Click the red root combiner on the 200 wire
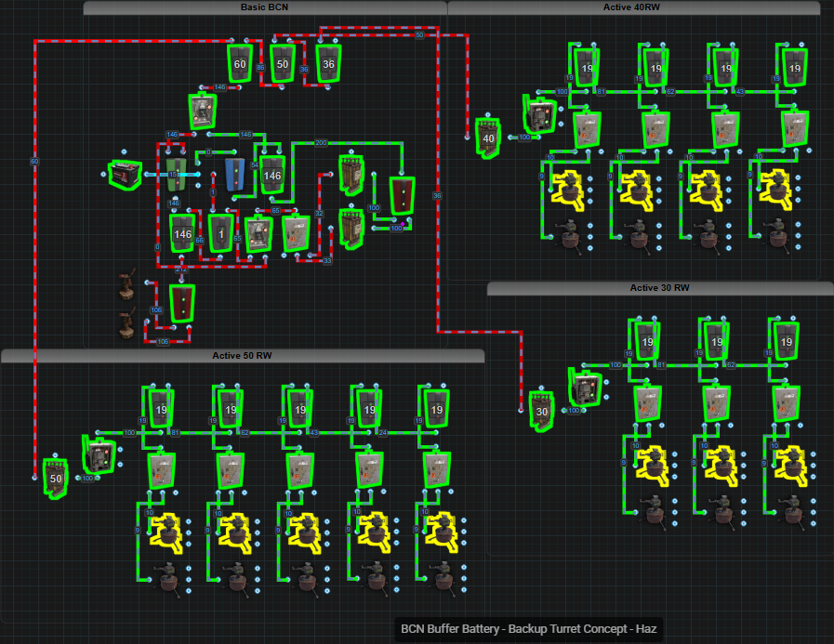 402,195
